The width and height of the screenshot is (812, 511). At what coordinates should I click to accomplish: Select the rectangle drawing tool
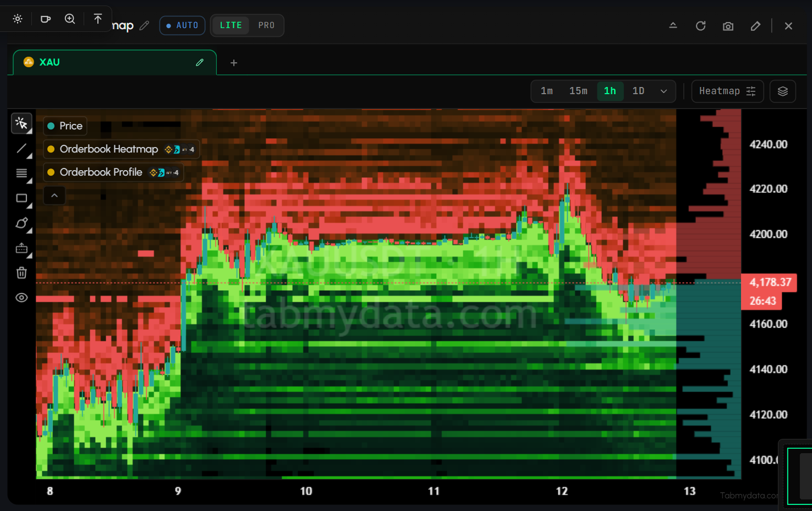point(21,198)
